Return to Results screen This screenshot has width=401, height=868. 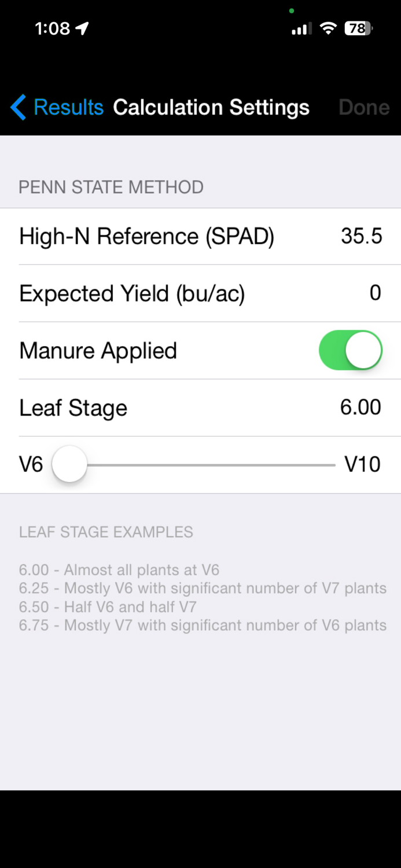tap(69, 107)
